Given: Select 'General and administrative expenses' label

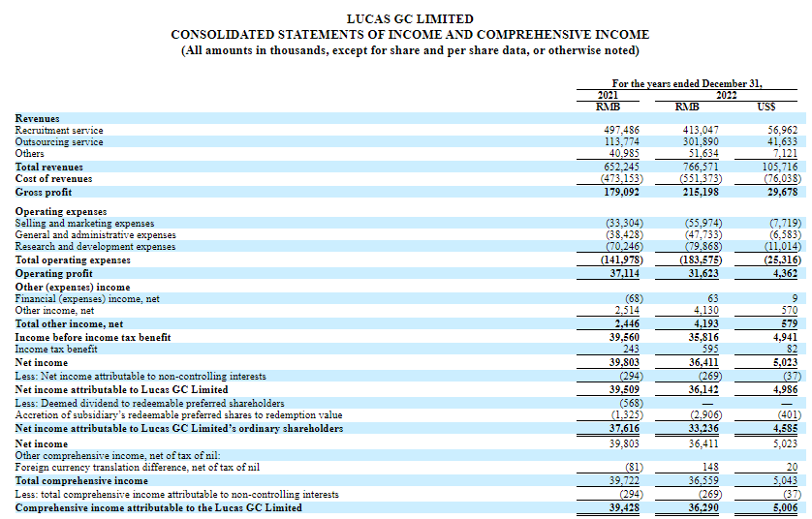Looking at the screenshot, I should pyautogui.click(x=96, y=235).
